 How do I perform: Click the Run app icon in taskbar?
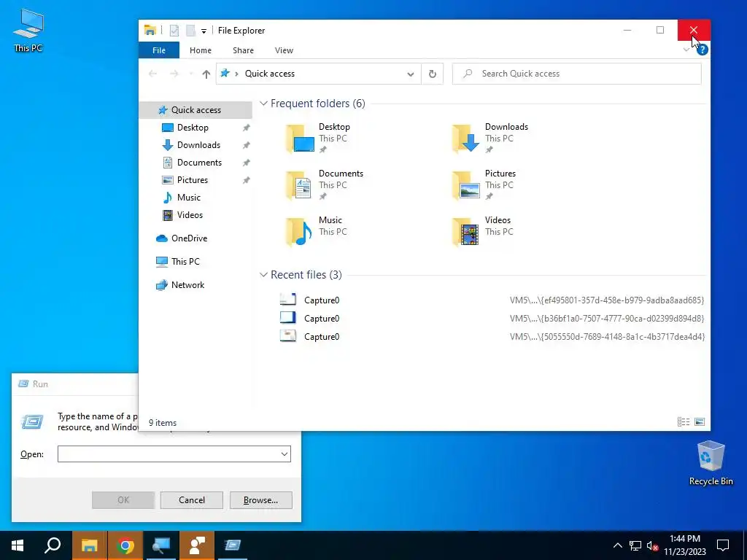(233, 545)
